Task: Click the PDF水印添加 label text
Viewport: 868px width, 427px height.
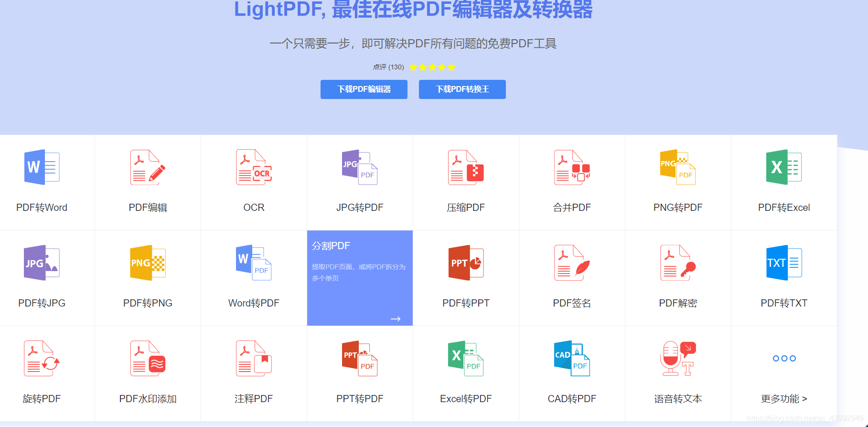Action: coord(148,399)
